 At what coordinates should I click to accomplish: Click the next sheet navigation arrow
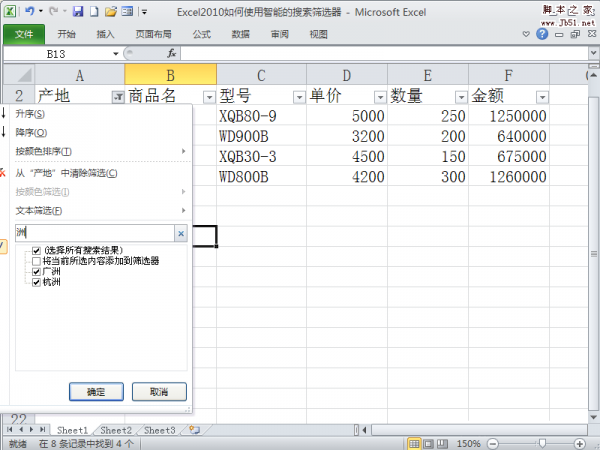(31, 430)
